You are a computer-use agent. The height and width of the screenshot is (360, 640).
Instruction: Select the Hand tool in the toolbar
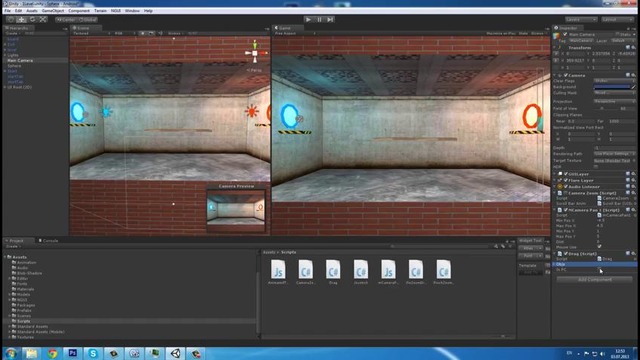pyautogui.click(x=11, y=19)
